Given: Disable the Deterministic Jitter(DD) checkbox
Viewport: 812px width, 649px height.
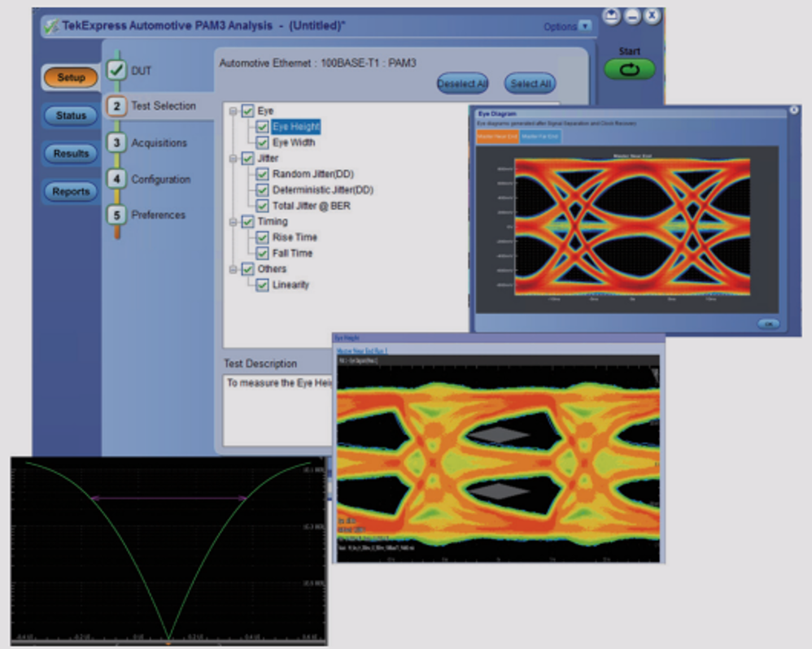Looking at the screenshot, I should tap(263, 190).
